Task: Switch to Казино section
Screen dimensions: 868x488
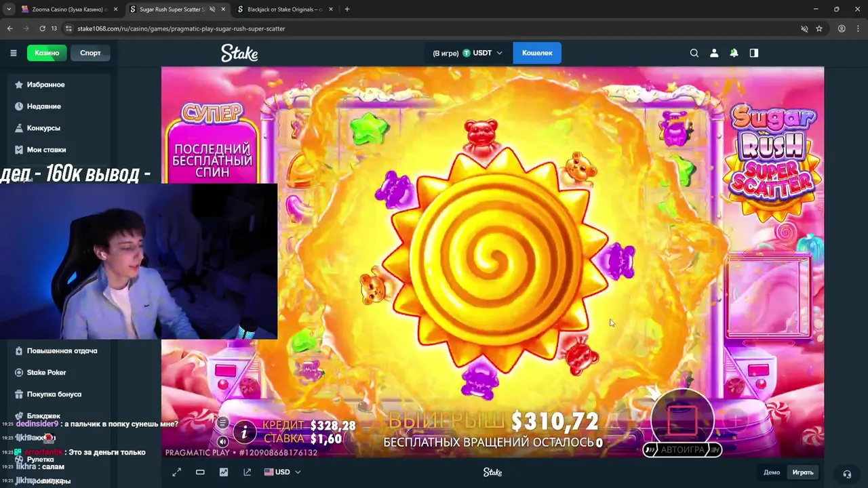Action: (x=47, y=53)
